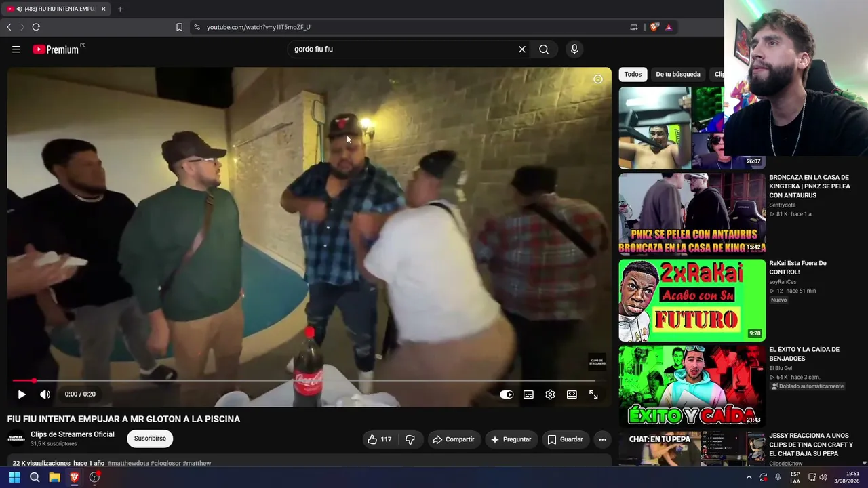Open the ÉXITO Y CAÍDA thumbnail

[x=692, y=386]
